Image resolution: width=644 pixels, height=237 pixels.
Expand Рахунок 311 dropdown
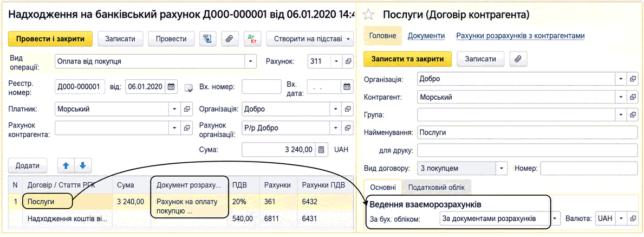(x=337, y=61)
